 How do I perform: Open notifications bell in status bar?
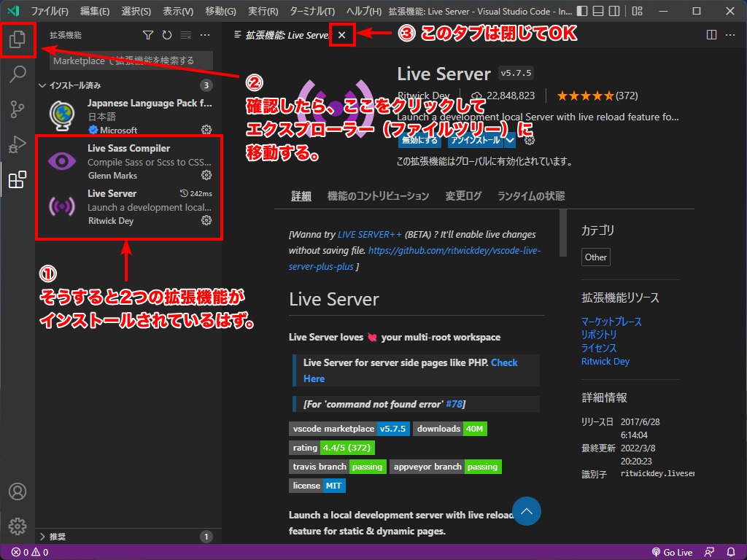pos(731,553)
